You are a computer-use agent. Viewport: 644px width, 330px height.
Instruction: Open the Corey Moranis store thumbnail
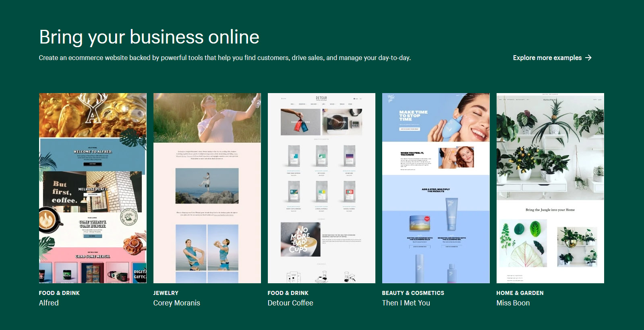click(x=207, y=188)
